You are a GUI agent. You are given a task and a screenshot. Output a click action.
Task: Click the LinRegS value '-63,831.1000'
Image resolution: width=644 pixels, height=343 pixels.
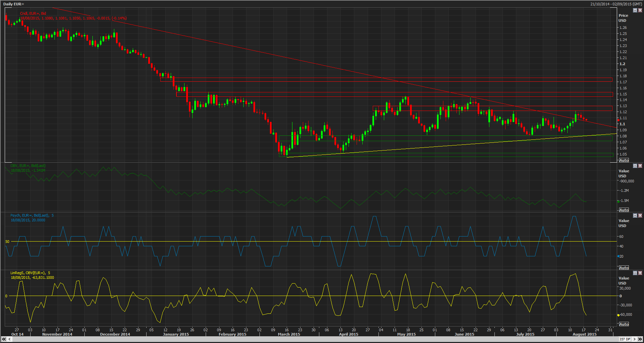click(x=43, y=277)
